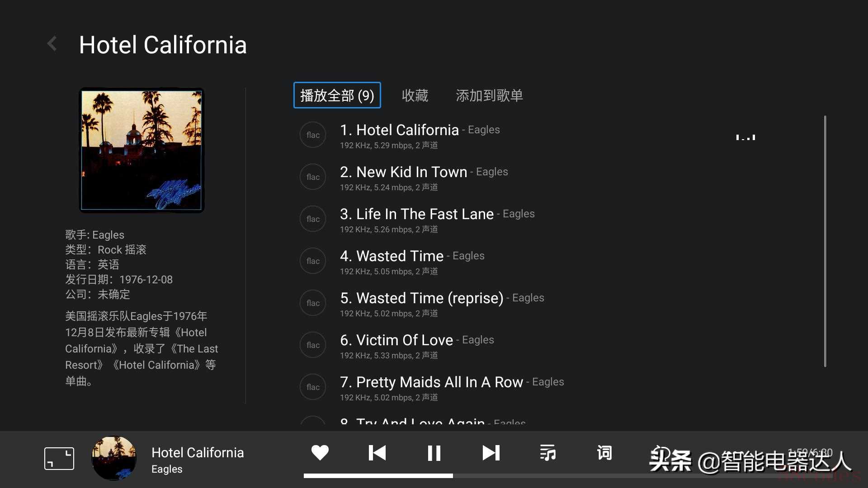Open the play queue list icon
Image resolution: width=868 pixels, height=488 pixels.
coord(548,453)
